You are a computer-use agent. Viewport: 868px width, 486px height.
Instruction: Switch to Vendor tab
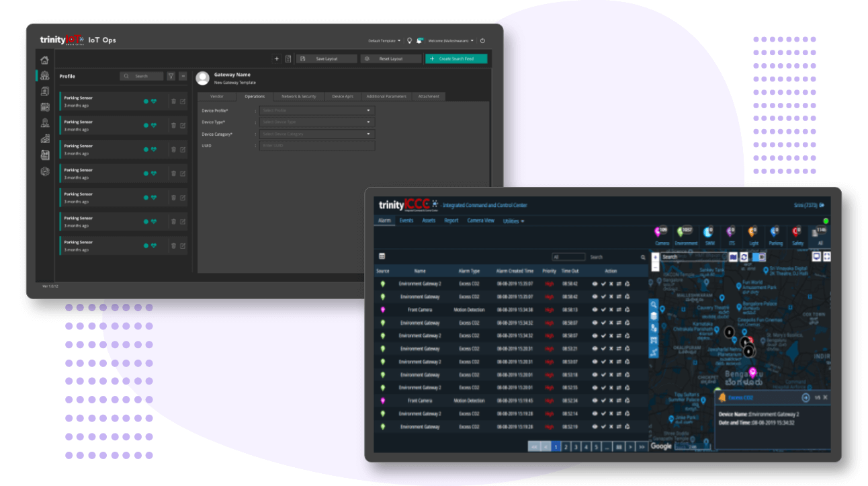(217, 96)
